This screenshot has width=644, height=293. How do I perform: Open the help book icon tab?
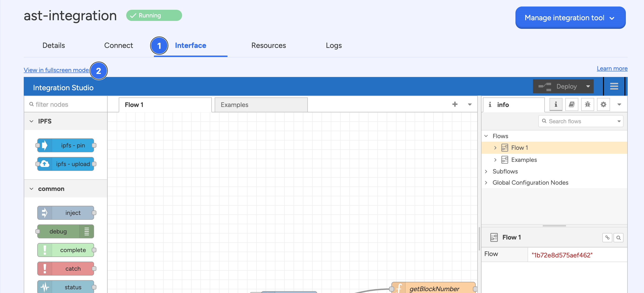(x=572, y=104)
